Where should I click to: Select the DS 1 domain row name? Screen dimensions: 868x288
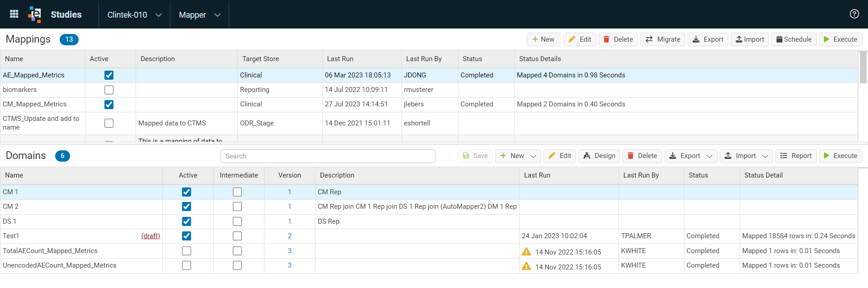(9, 221)
